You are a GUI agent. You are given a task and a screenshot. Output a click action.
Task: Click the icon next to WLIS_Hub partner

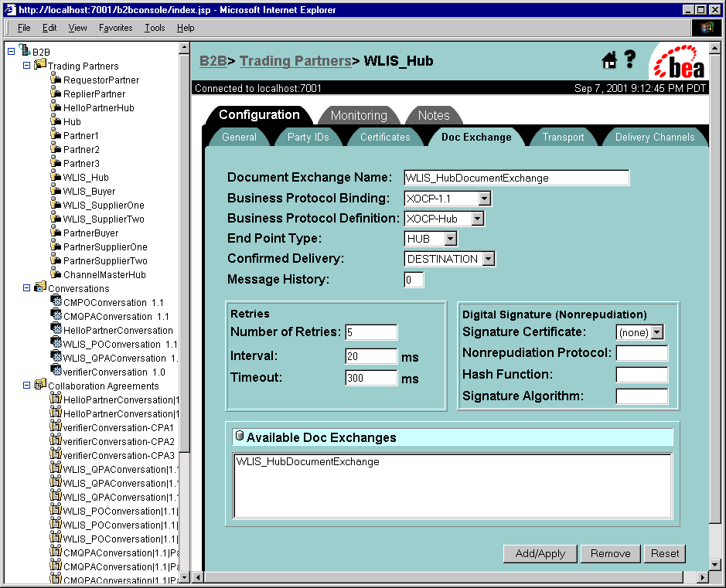56,177
